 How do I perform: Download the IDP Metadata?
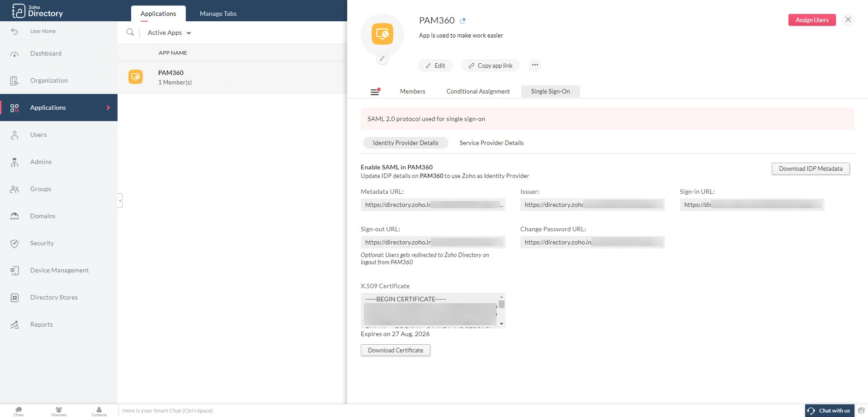[x=810, y=169]
